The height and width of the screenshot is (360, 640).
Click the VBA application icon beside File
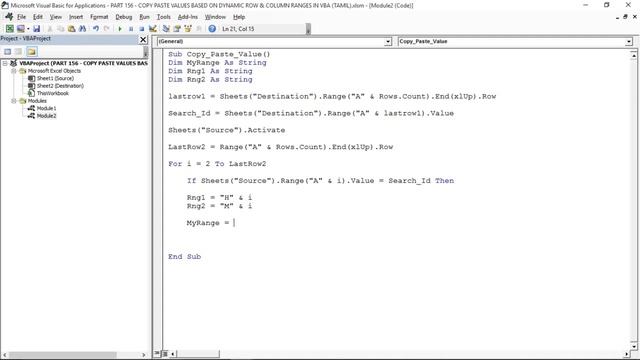coord(9,17)
